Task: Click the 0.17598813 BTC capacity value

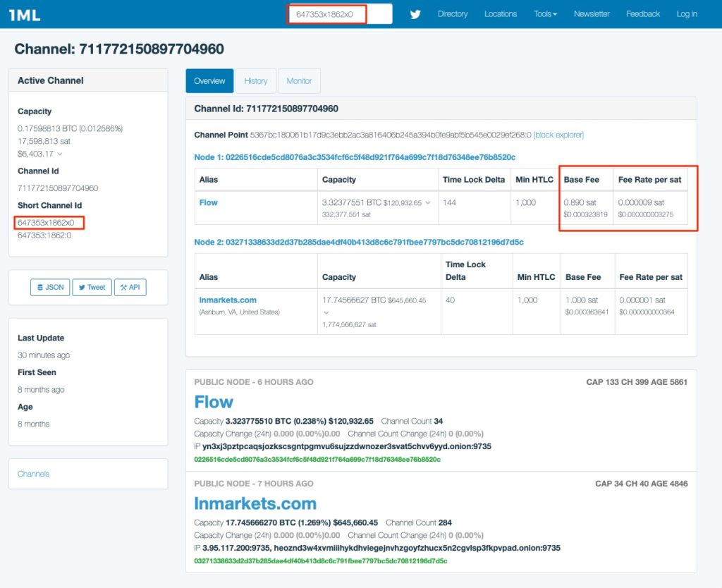Action: click(x=70, y=128)
